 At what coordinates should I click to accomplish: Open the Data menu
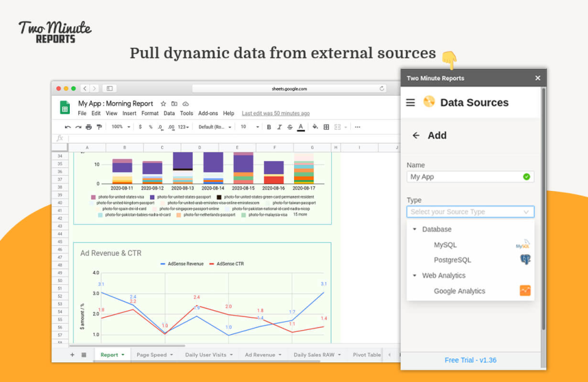169,113
